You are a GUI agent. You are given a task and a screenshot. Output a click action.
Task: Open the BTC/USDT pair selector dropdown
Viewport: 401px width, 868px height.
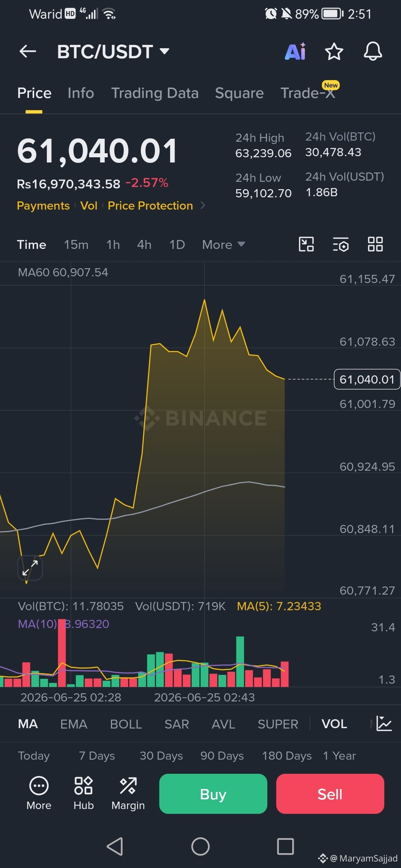pyautogui.click(x=113, y=51)
